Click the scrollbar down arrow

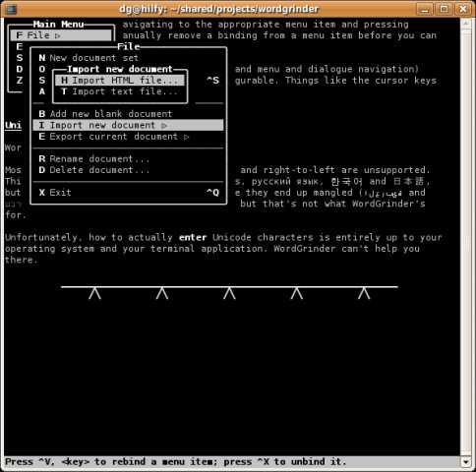click(465, 462)
